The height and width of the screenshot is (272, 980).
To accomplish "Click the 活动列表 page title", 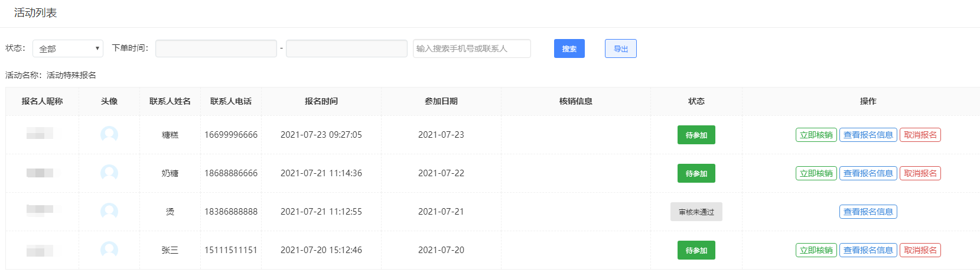I will tap(35, 13).
